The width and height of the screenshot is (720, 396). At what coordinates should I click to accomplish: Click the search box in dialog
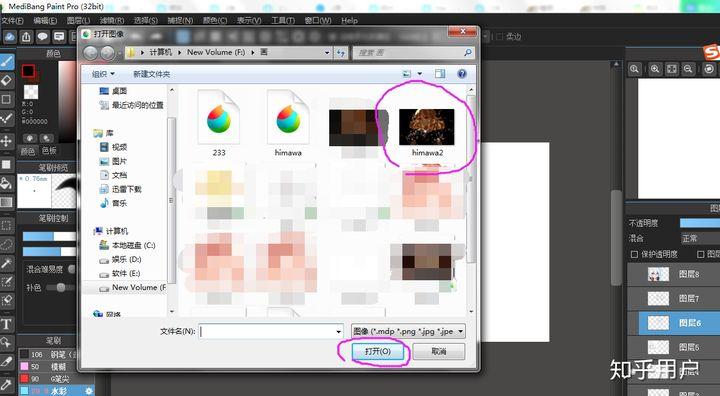click(x=413, y=53)
